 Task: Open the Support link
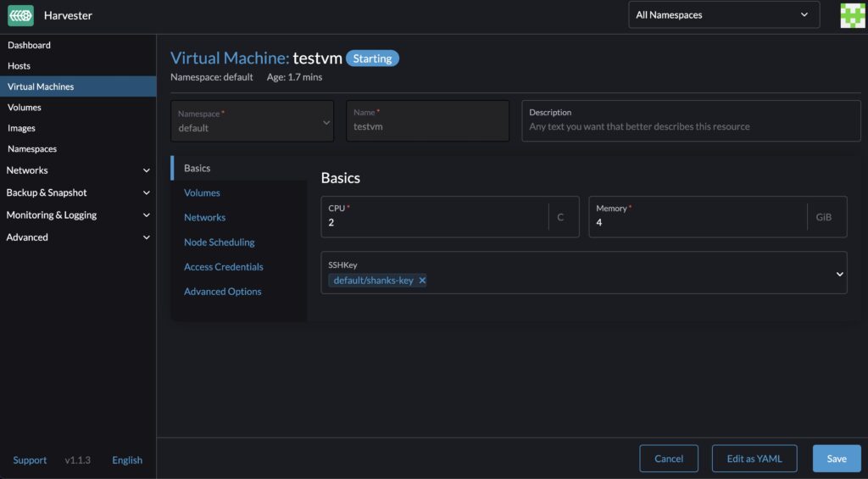30,460
